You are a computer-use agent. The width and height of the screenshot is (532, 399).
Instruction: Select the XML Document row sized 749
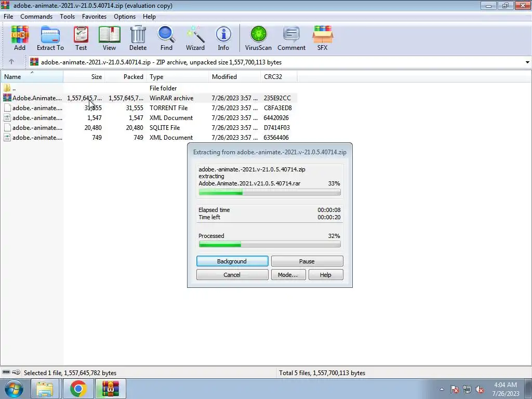149,137
